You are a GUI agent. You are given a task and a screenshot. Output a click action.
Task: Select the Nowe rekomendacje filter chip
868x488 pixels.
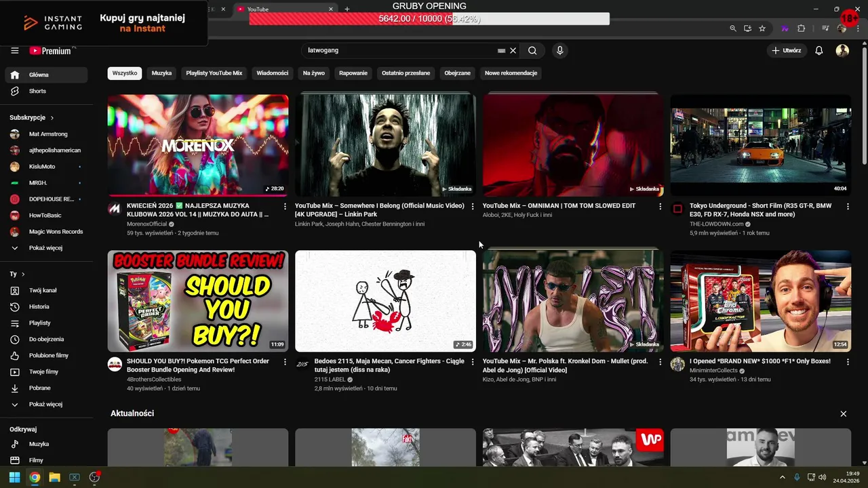(511, 73)
